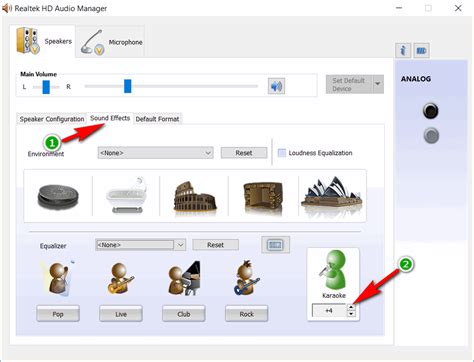Screen dimensions: 474x362
Task: Reset the Equalizer preset
Action: (x=216, y=245)
